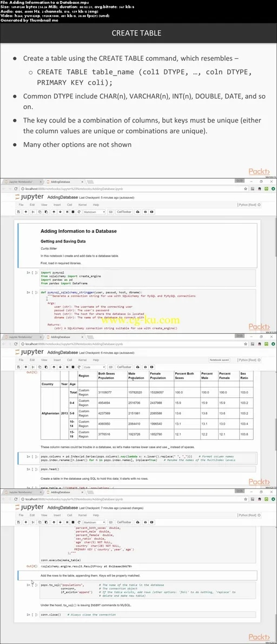Click AddingDatabase notebook title in 7-minutes-ago frame
This screenshot has width=277, height=644.
pyautogui.click(x=62, y=507)
